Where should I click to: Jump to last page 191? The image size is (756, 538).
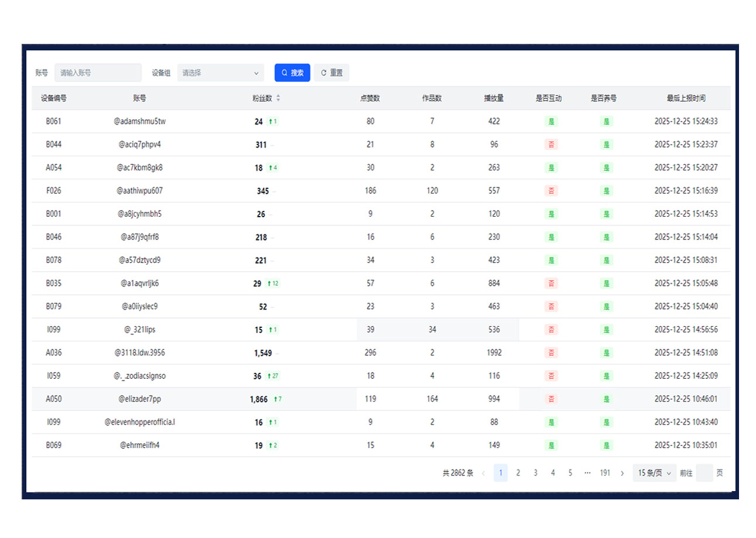605,473
